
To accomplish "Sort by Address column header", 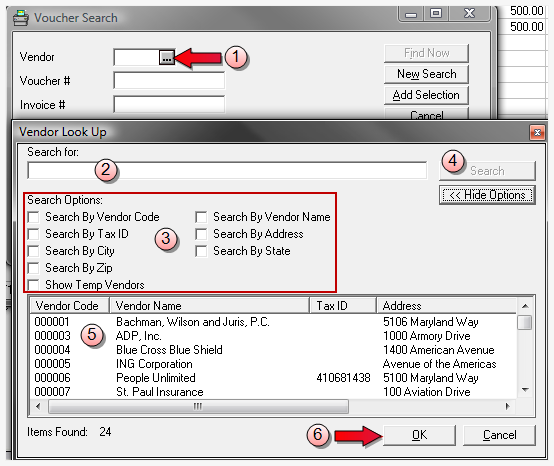I will coord(446,306).
